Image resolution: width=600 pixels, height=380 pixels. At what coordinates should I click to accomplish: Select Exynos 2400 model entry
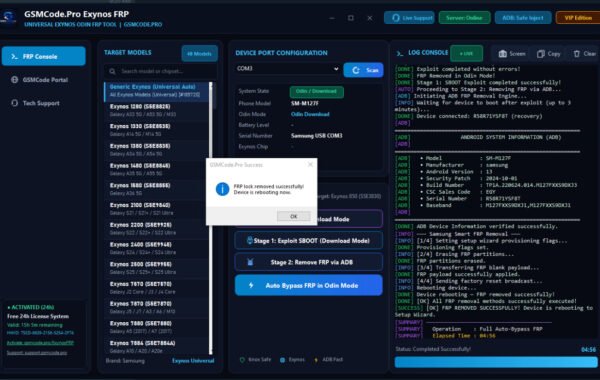tap(156, 248)
